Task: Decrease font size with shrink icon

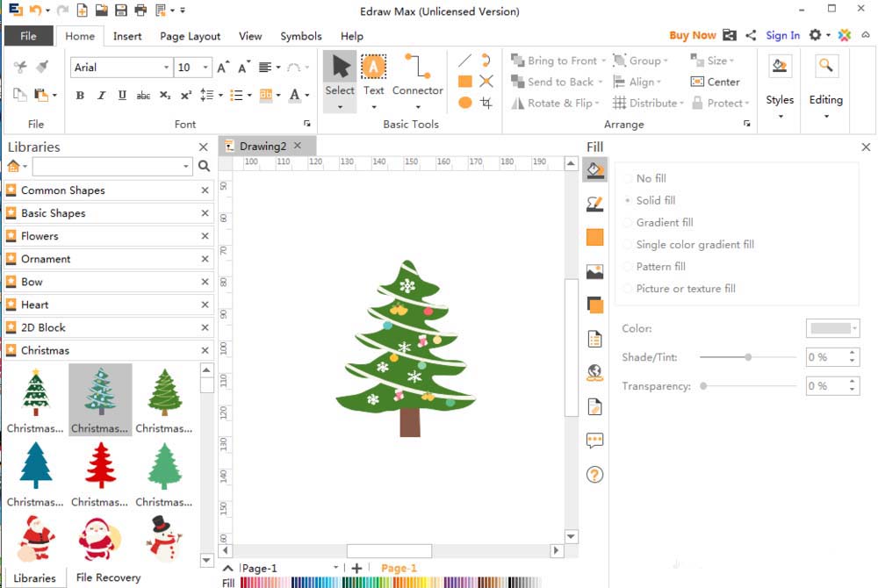Action: 244,67
